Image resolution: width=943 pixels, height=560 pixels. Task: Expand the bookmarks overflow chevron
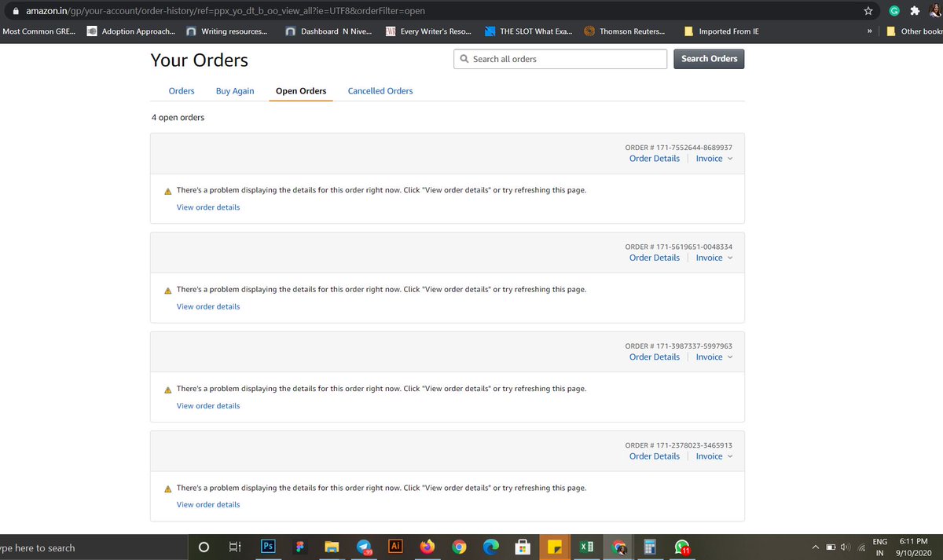[x=870, y=31]
